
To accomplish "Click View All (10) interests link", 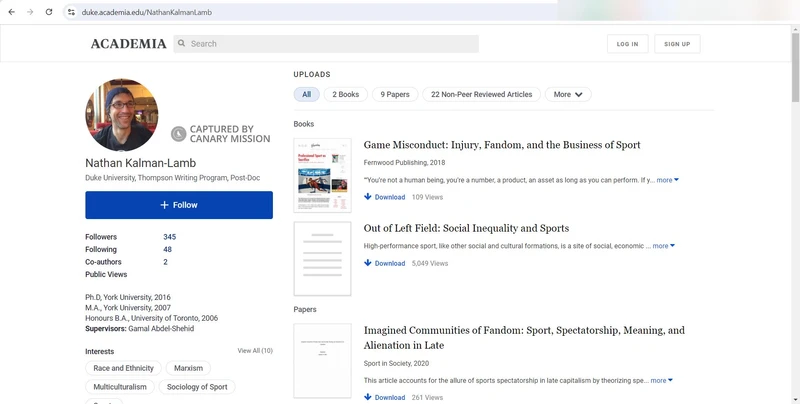I will click(255, 350).
